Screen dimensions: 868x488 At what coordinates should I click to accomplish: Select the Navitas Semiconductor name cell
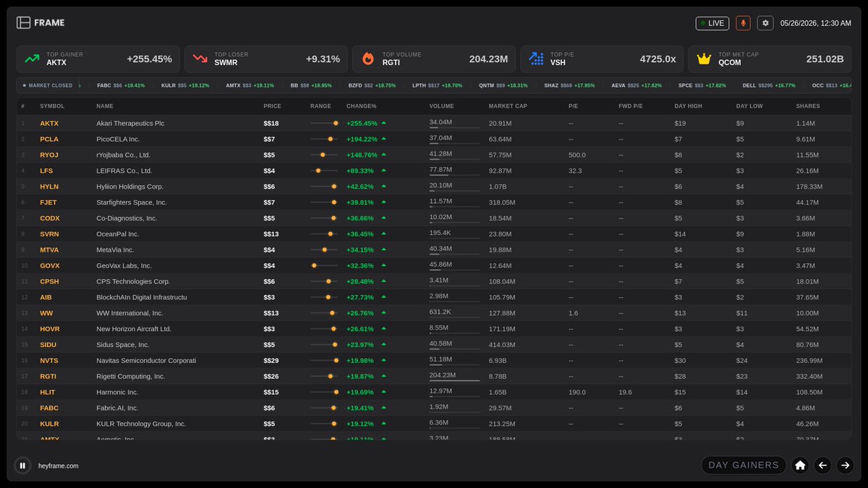(146, 360)
